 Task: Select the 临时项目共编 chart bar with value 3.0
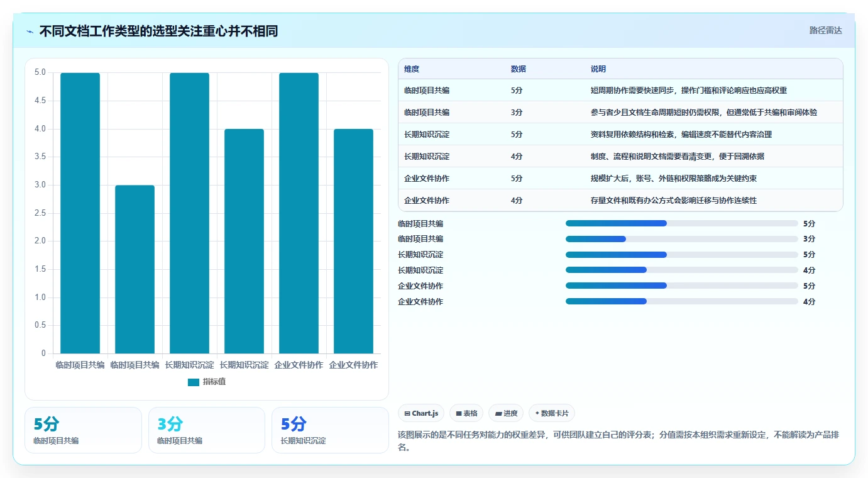point(135,269)
